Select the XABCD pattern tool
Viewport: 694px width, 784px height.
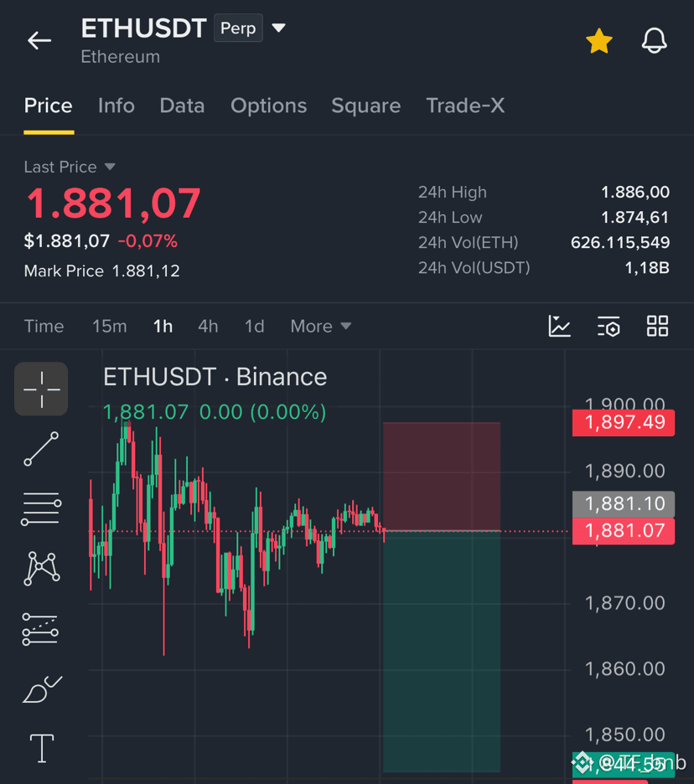point(42,569)
